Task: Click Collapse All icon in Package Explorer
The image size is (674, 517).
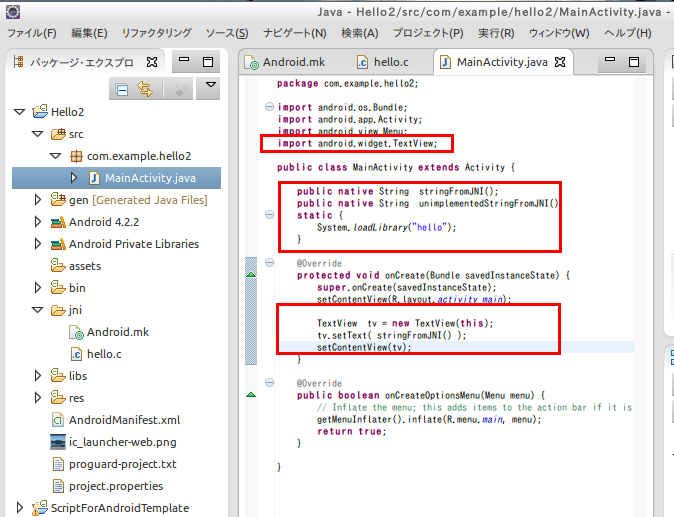Action: pos(122,89)
